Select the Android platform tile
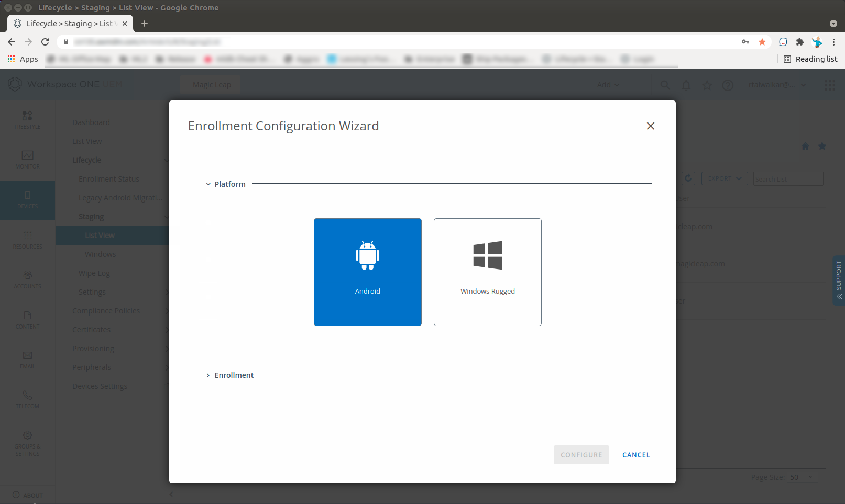This screenshot has height=504, width=845. click(367, 272)
